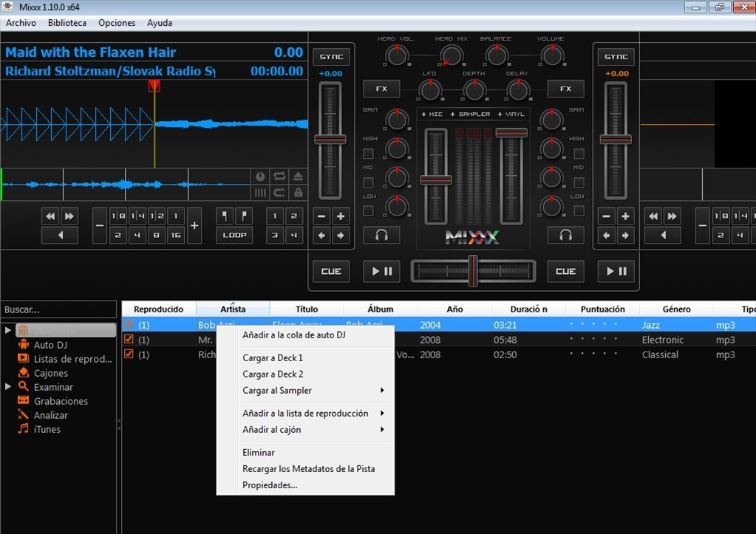756x534 pixels.
Task: Open the iTunes music note icon
Action: [23, 428]
